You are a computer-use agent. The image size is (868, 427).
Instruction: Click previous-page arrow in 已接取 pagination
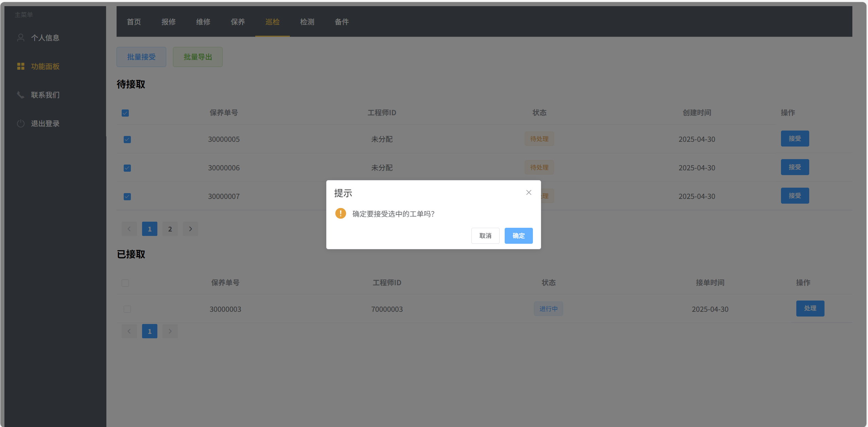129,331
